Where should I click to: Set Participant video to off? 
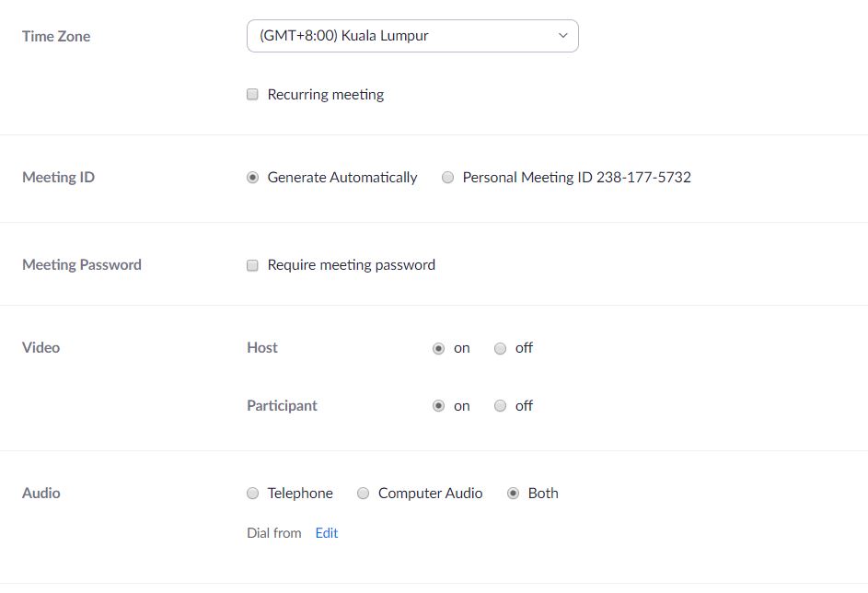pos(500,406)
